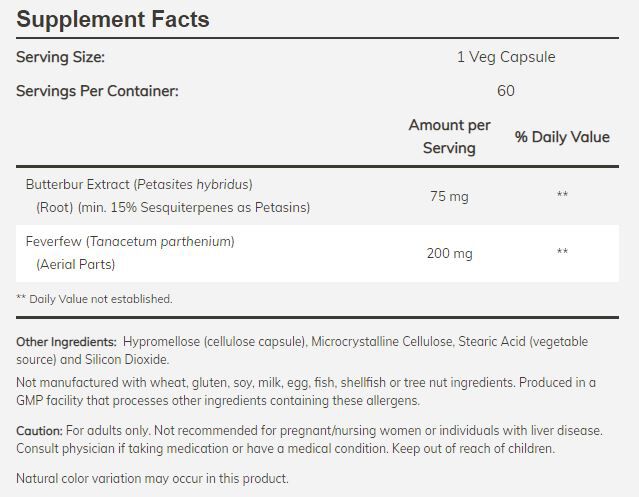Click the bold Caution label

pyautogui.click(x=39, y=430)
